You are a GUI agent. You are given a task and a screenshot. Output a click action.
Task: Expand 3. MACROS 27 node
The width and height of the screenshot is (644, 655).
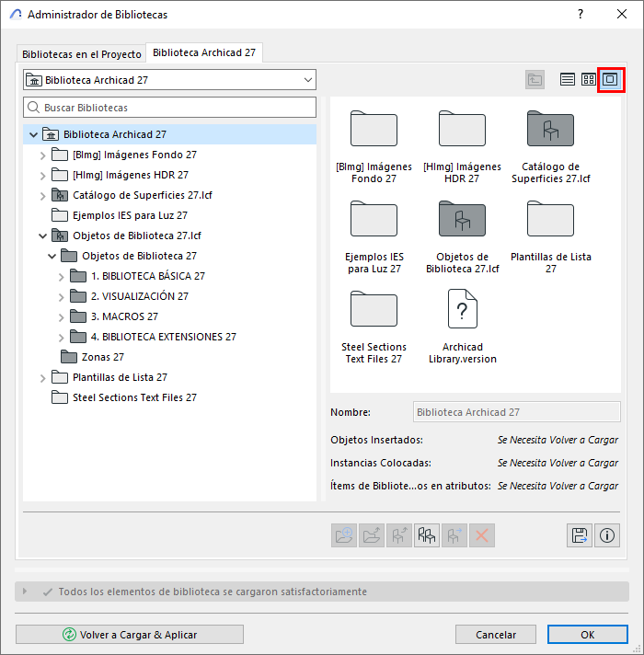coord(61,317)
